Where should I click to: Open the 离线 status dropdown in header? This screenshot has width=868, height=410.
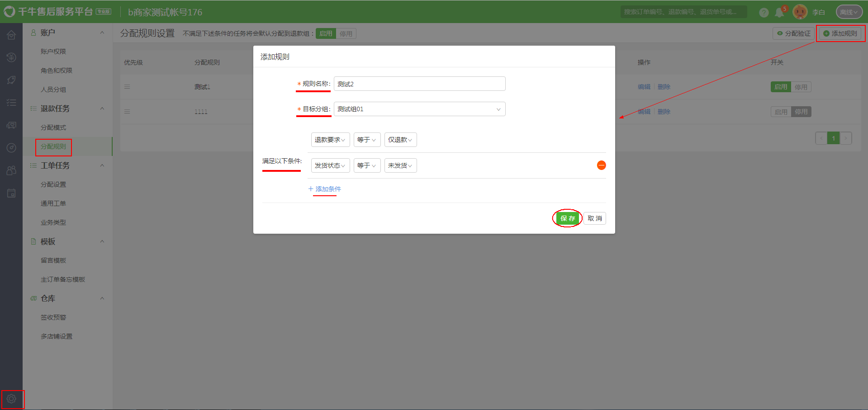coord(849,12)
